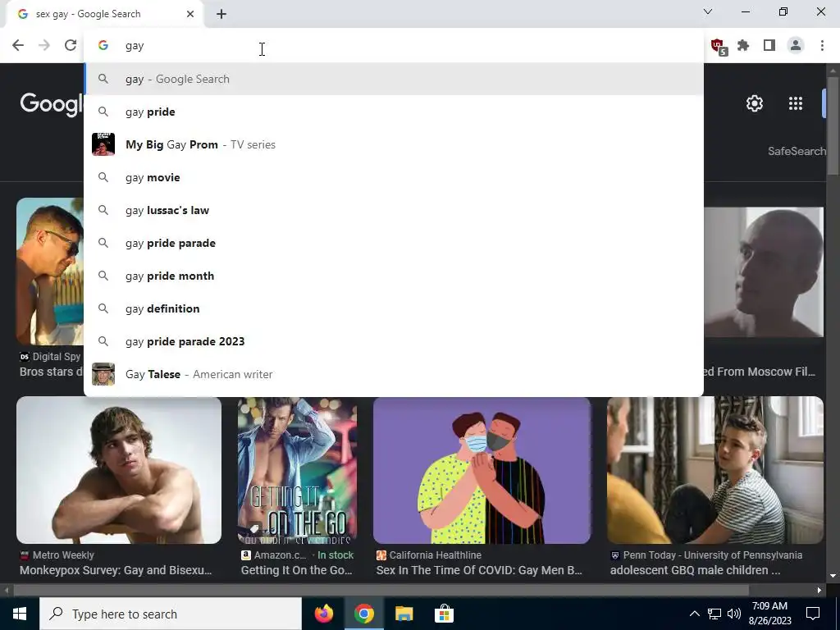The height and width of the screenshot is (630, 840).
Task: Click the Chrome taskbar icon
Action: pos(363,614)
